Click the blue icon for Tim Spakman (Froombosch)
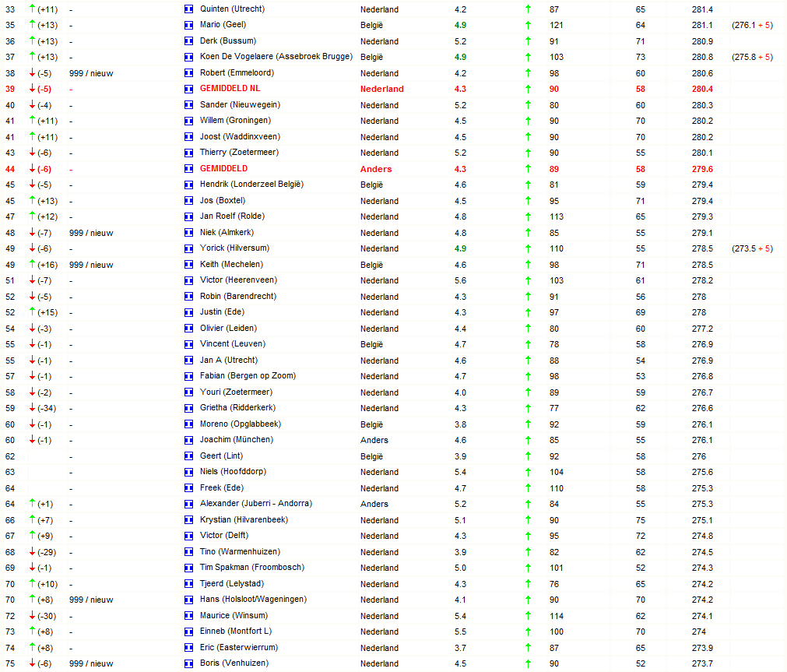Screen dimensions: 787x672 188,568
